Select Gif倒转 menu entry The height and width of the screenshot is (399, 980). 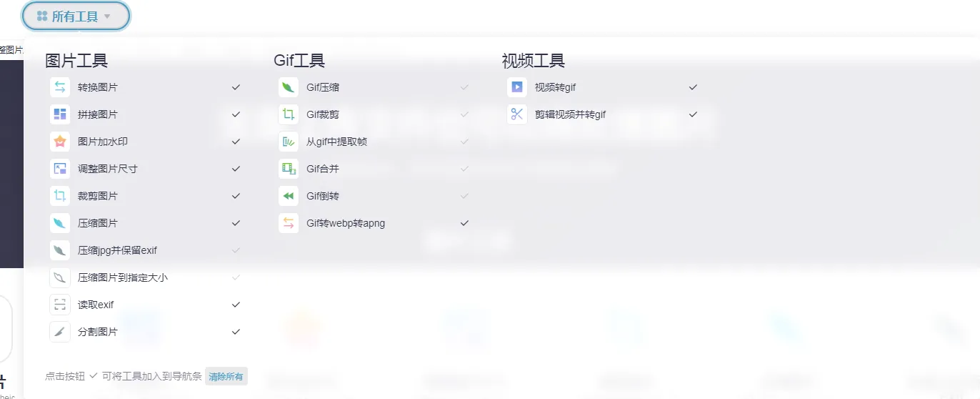point(323,196)
